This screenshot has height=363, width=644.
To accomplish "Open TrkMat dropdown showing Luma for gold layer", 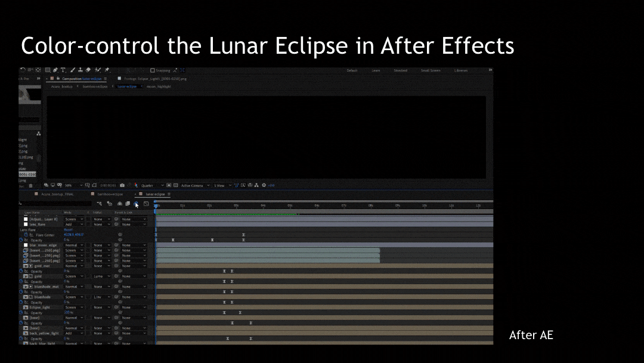I will click(101, 276).
